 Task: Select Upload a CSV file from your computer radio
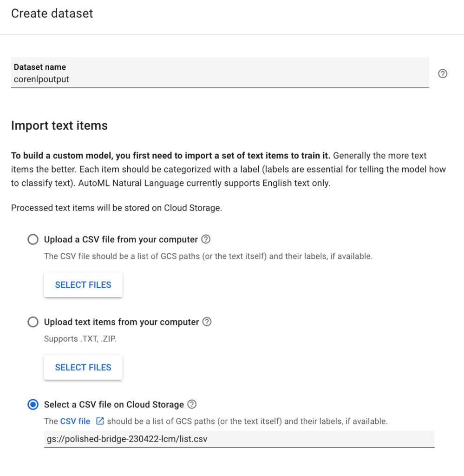(33, 239)
